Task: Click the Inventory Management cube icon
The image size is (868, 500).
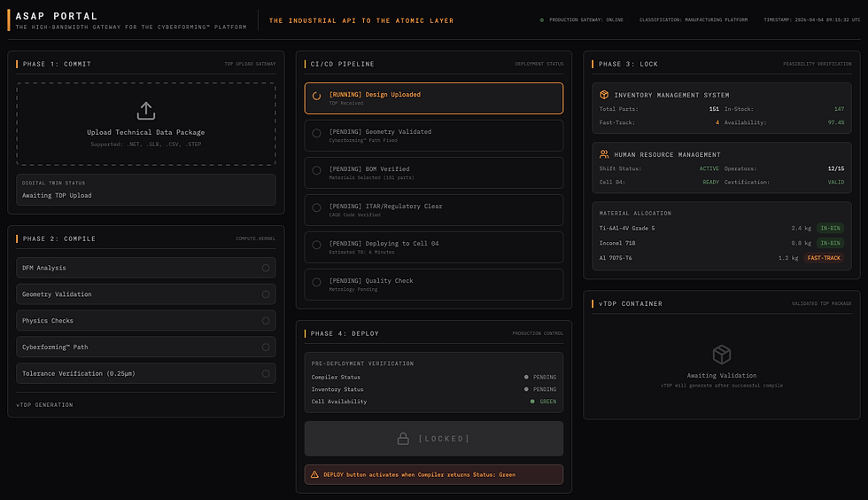Action: [604, 95]
